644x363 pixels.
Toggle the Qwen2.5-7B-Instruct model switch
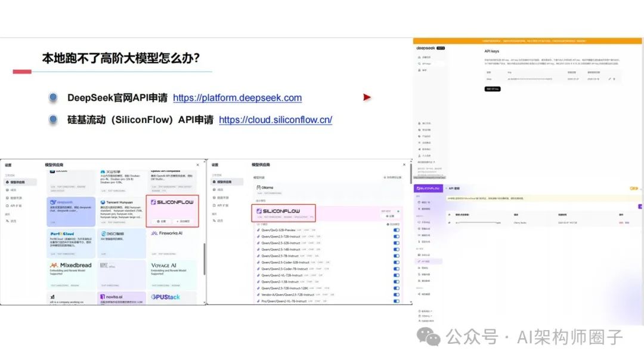397,256
